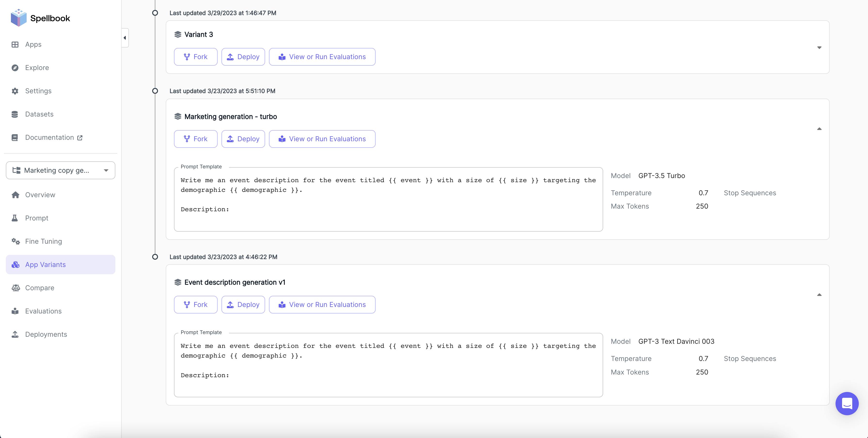
Task: Fork the Variant 3 variant
Action: click(196, 57)
